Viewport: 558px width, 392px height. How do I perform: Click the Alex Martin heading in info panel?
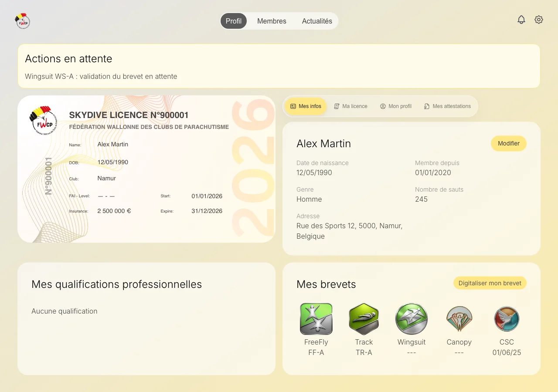[x=323, y=144]
